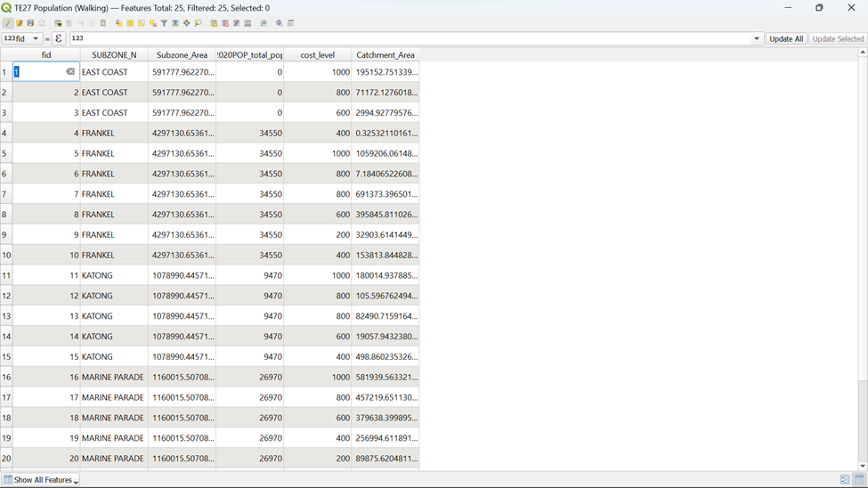Click the funnel filter icon
868x488 pixels.
[x=164, y=23]
